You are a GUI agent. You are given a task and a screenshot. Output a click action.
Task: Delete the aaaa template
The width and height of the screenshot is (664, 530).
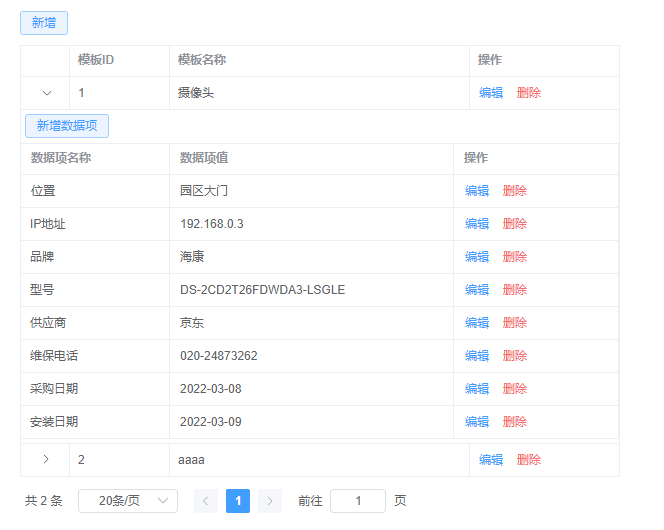[x=529, y=460]
